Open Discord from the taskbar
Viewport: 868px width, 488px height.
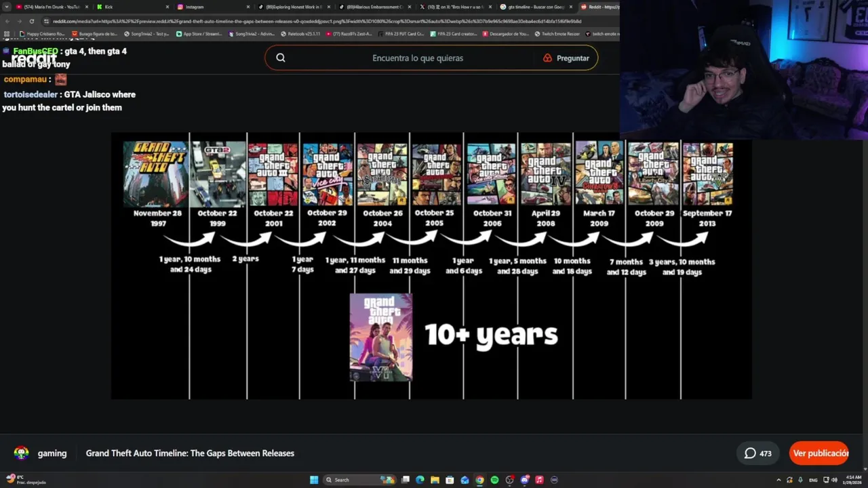pos(524,480)
